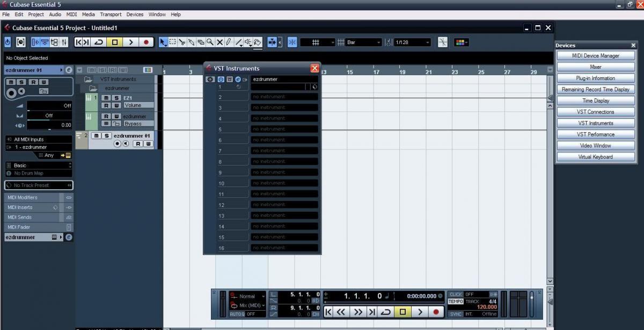Screen dimensions: 644x330
Task: Select the Scissors split tool in toolbar
Action: (182, 42)
